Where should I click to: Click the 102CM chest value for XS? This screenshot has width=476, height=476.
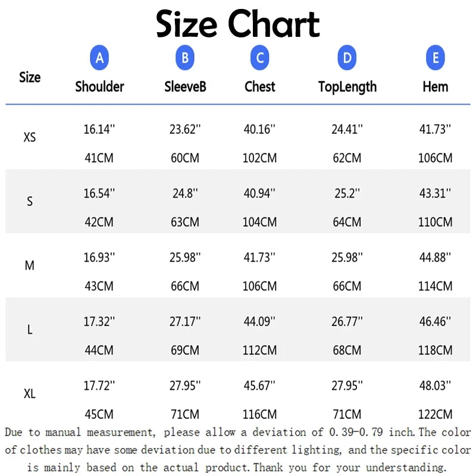[x=259, y=158]
